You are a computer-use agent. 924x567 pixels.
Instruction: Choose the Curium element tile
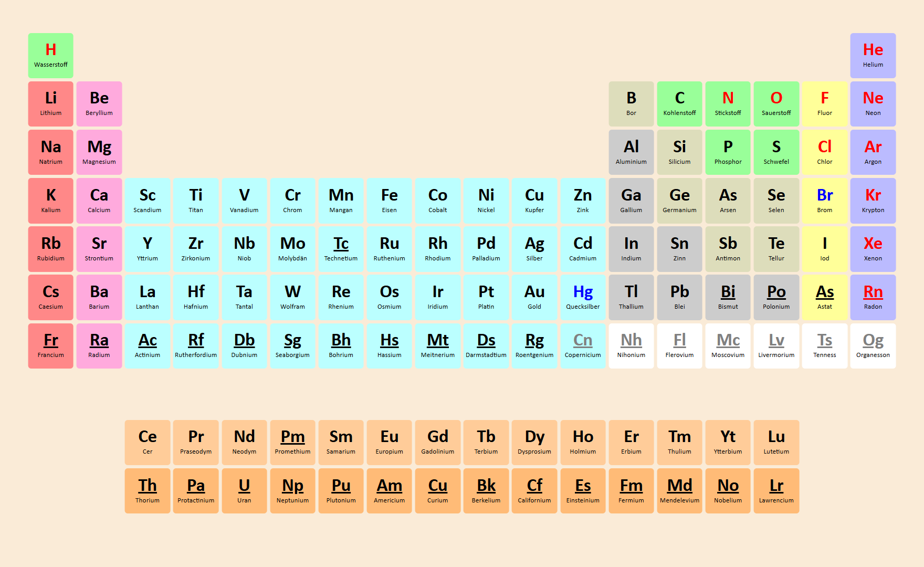[438, 491]
